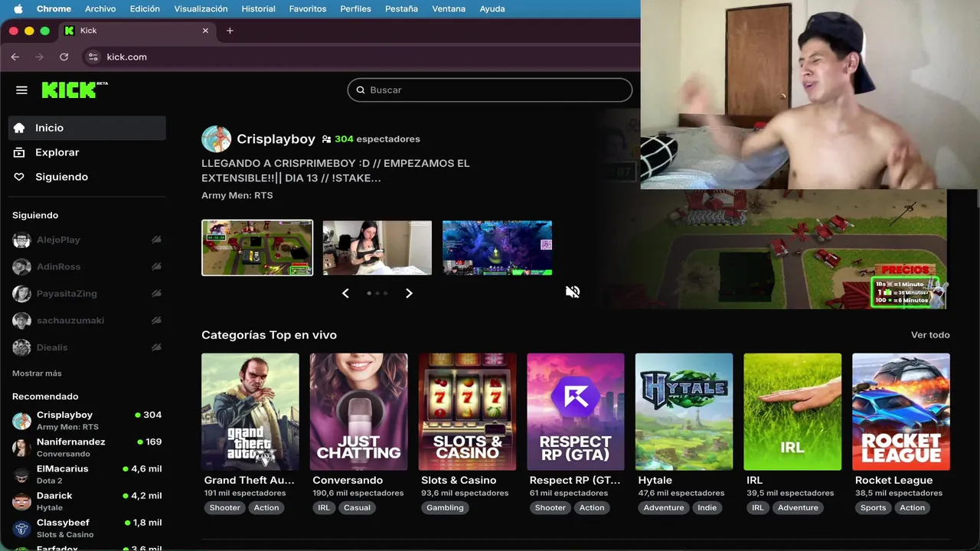Open Siguiendo page in sidebar
The image size is (980, 551).
click(x=87, y=177)
